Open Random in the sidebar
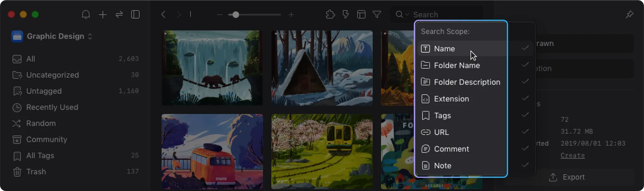The image size is (644, 191). tap(75, 123)
